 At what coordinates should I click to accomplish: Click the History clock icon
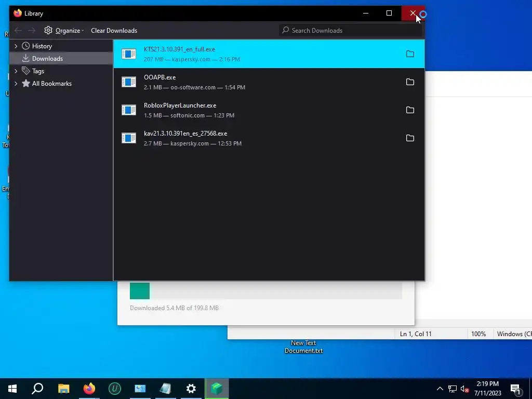26,46
